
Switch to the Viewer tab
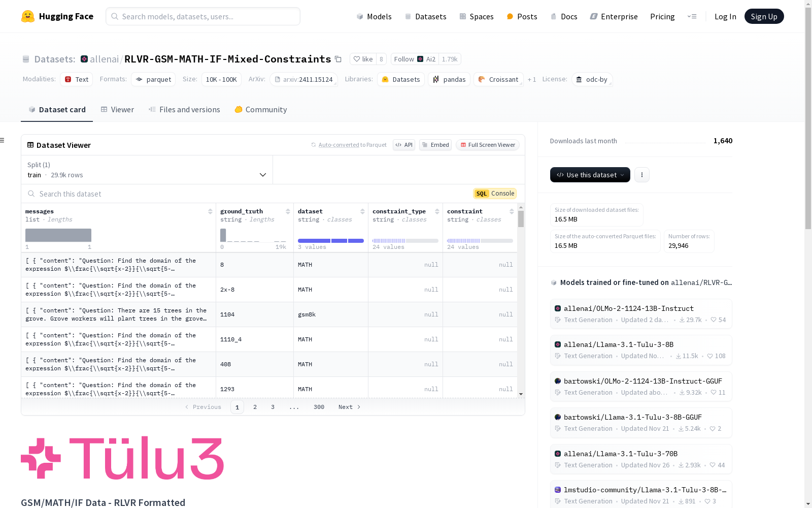point(117,110)
